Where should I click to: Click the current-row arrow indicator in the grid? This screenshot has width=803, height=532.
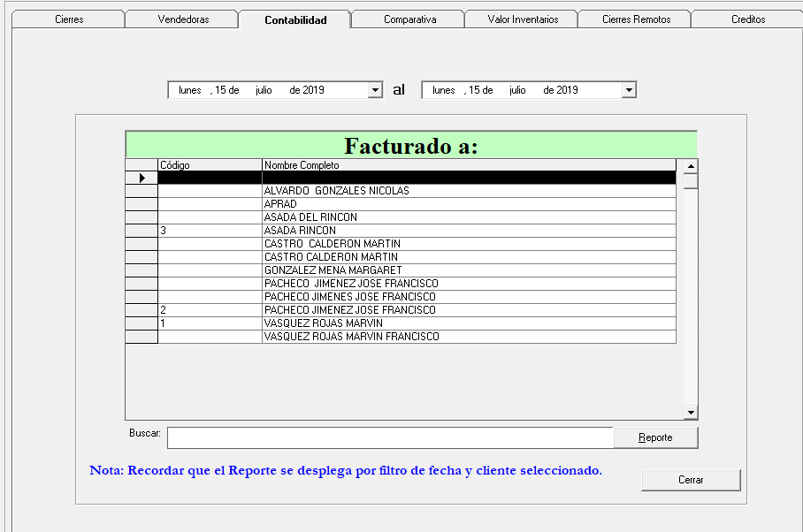(141, 178)
